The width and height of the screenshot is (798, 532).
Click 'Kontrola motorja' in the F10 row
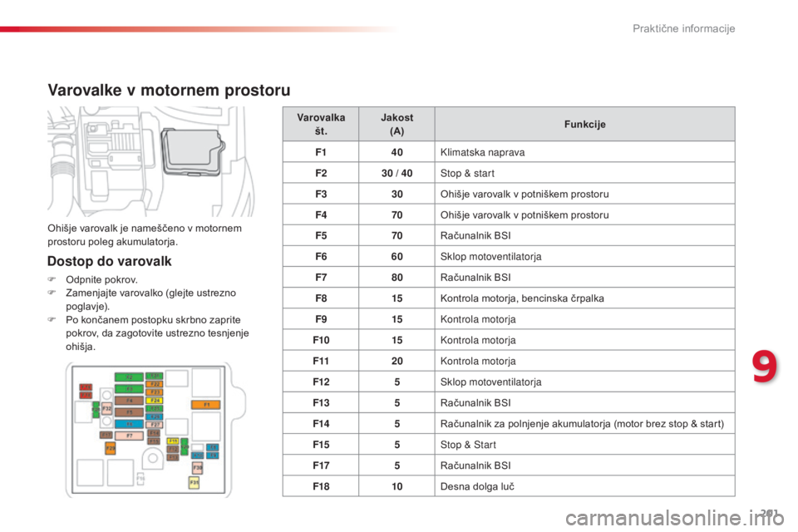coord(478,340)
